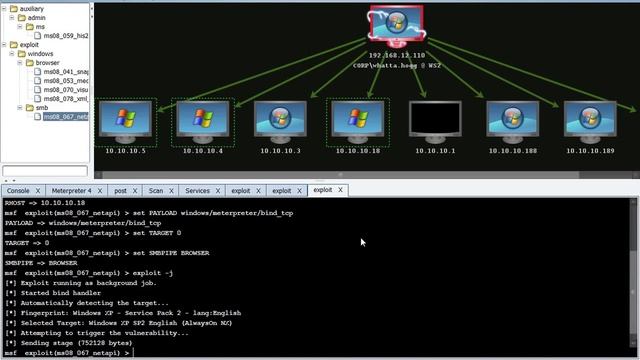Close the Console tab

click(38, 191)
